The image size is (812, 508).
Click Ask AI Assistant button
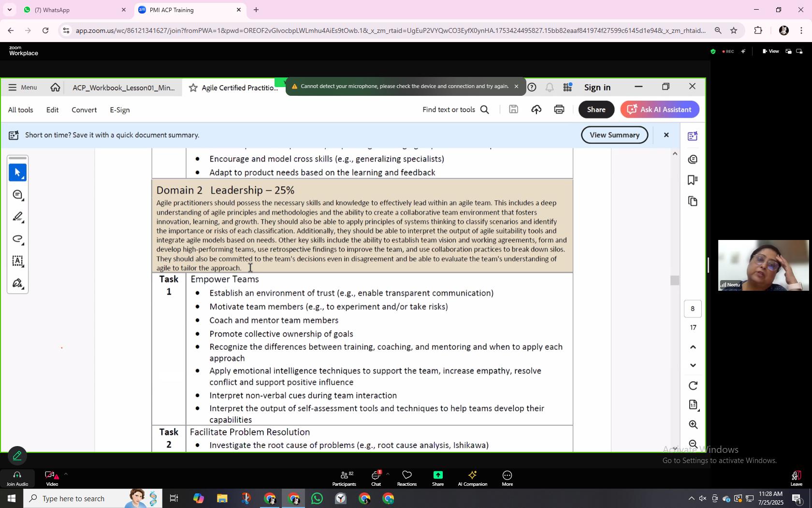coord(660,110)
